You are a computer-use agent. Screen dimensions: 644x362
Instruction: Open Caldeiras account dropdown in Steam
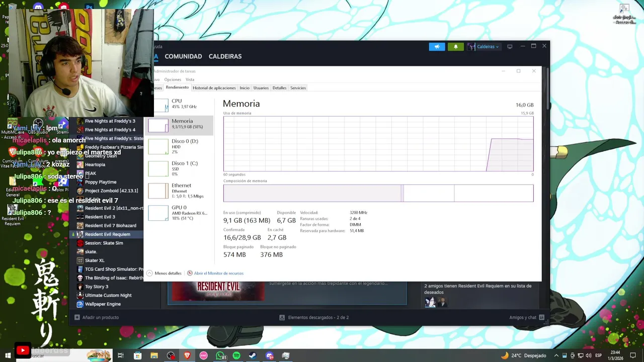click(x=484, y=47)
